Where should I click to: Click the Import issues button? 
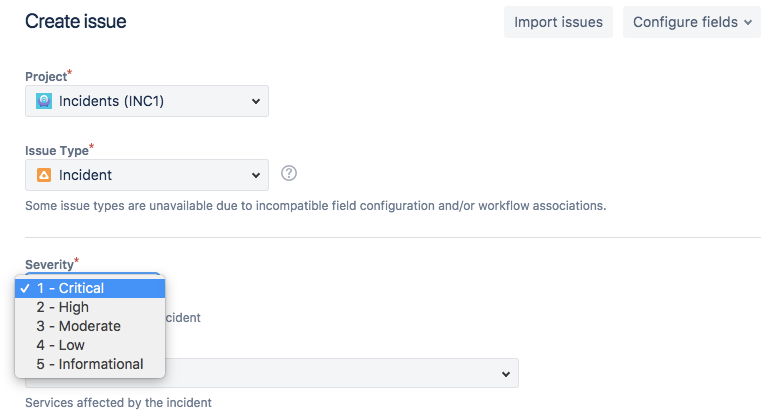(x=558, y=22)
